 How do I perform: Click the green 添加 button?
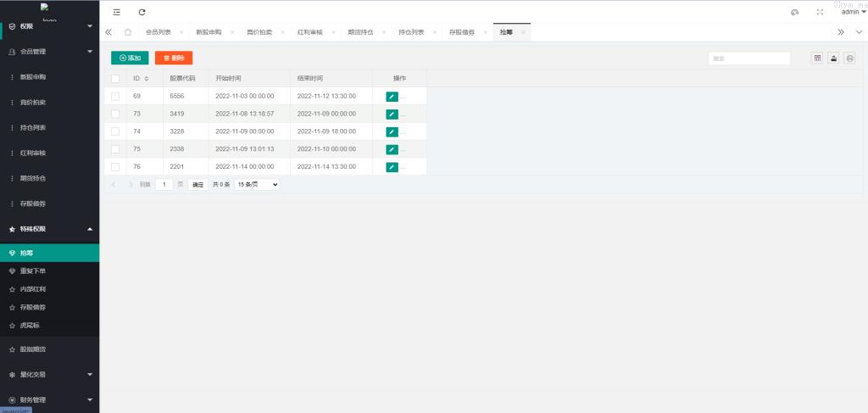coord(130,58)
